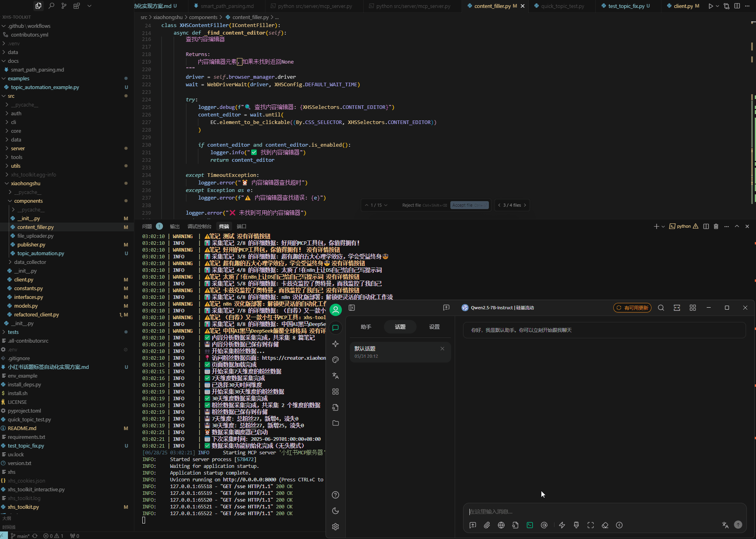
Task: Open chat app settings gear icon
Action: tap(335, 527)
